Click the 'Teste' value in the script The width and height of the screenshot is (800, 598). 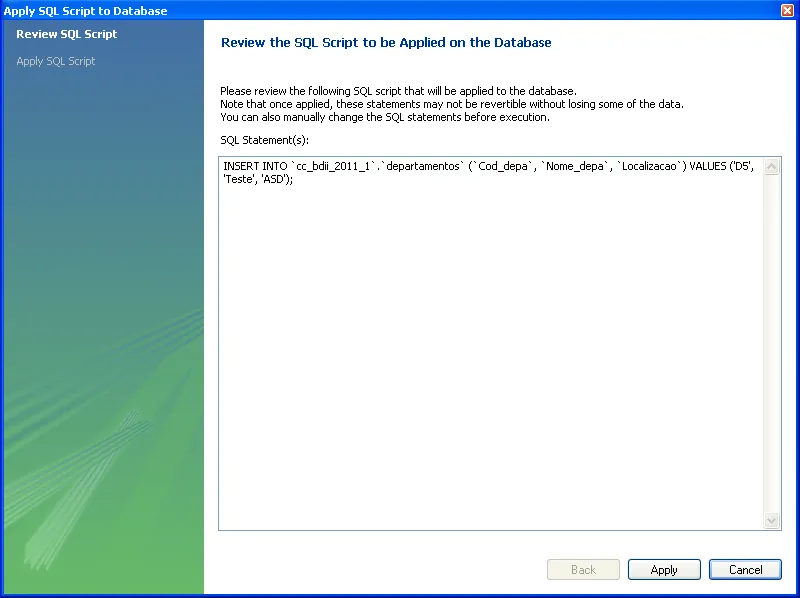point(238,179)
